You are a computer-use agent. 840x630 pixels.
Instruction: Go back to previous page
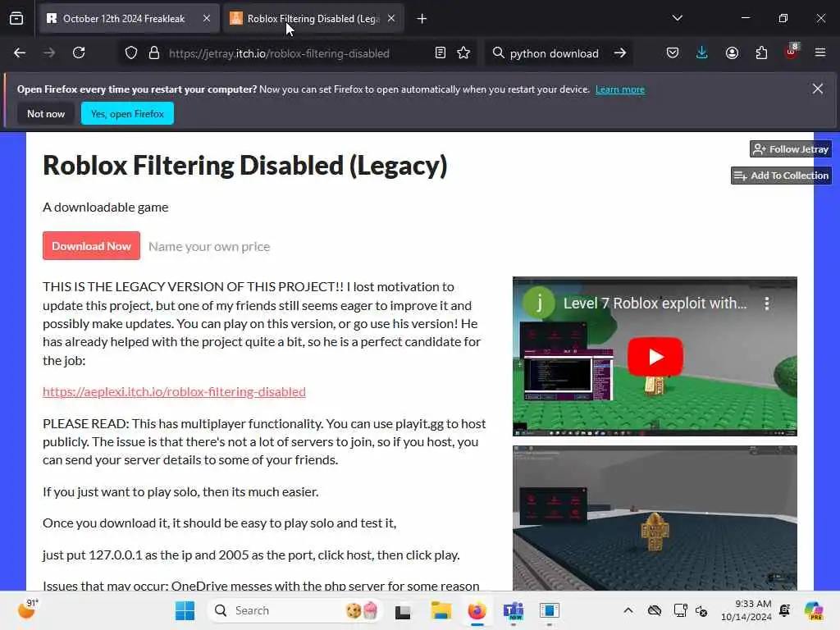[20, 53]
